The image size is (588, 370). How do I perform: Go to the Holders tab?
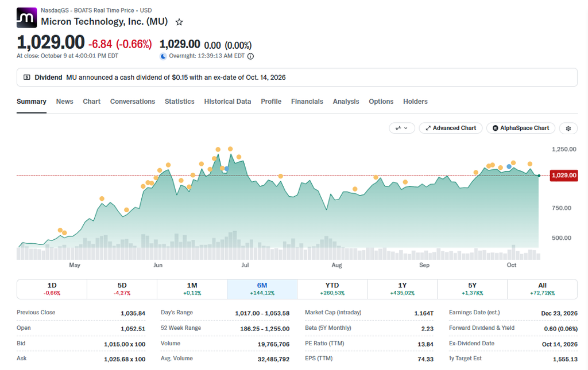pos(415,102)
